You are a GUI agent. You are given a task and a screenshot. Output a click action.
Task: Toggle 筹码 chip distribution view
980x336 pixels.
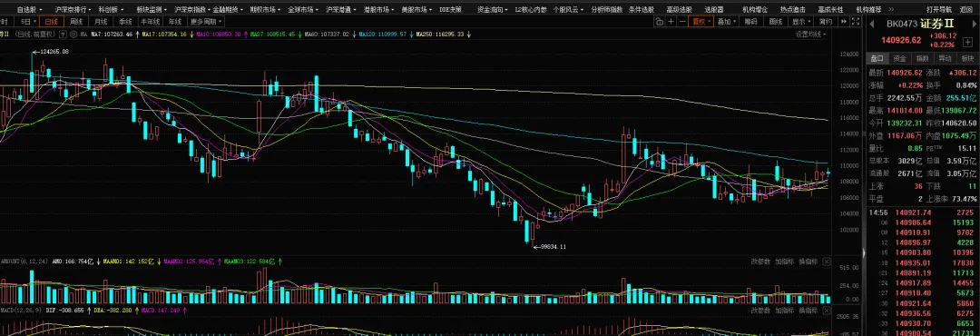pos(752,21)
